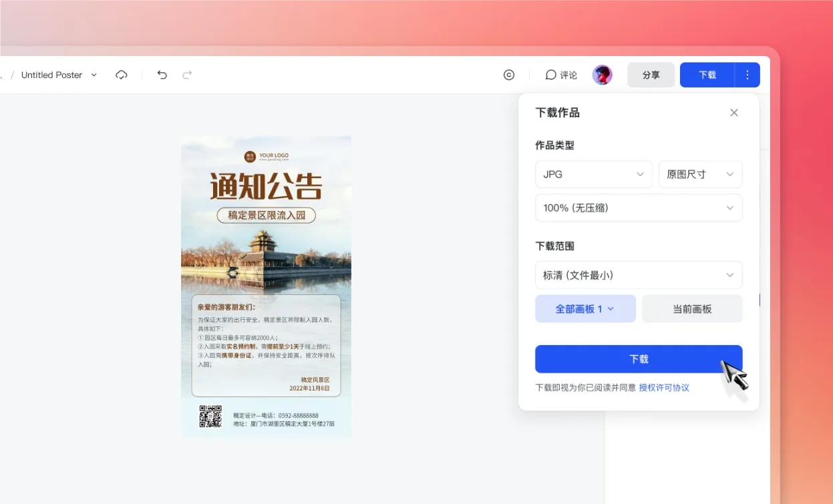Click the 亲爱的游客朋友们 heading text
Screen dimensions: 833x504
(x=226, y=307)
